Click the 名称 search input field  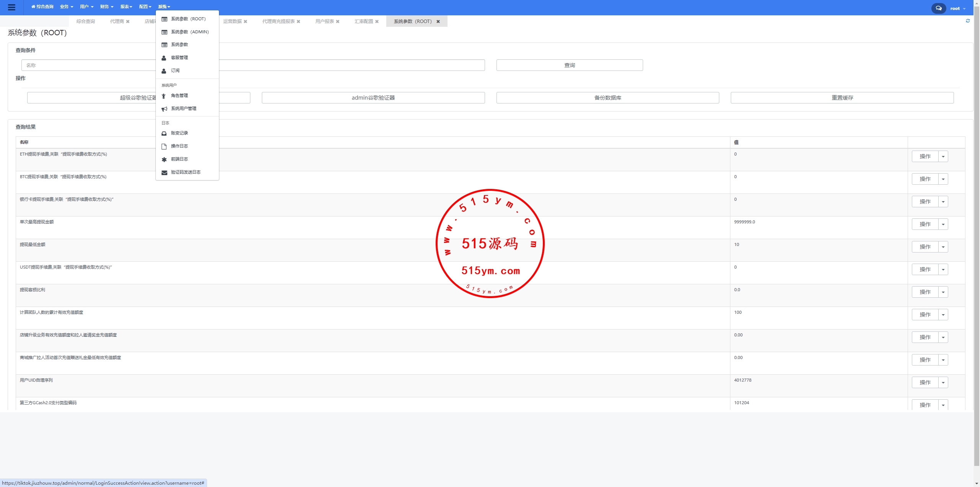click(x=88, y=65)
